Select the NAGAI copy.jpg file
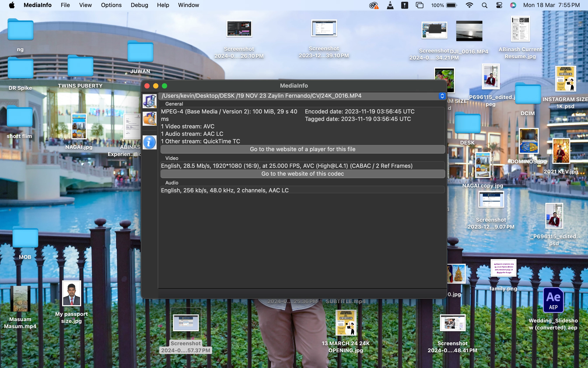Image resolution: width=588 pixels, height=368 pixels. (483, 165)
